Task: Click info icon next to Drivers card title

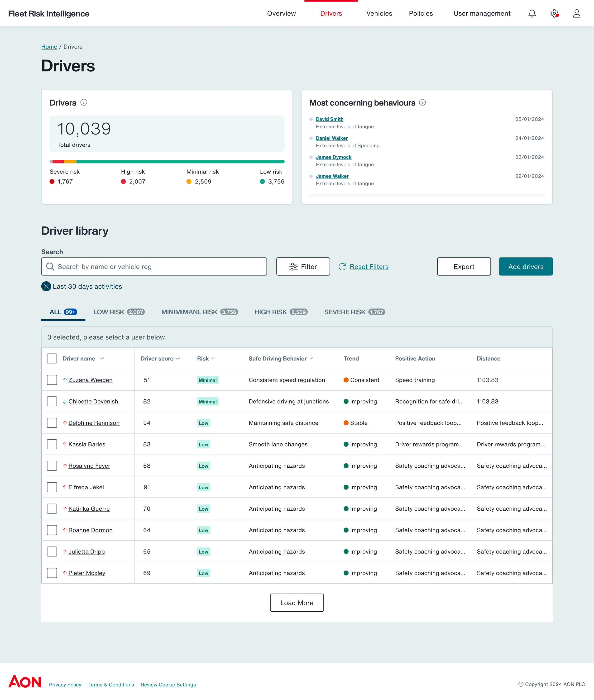Action: (84, 102)
